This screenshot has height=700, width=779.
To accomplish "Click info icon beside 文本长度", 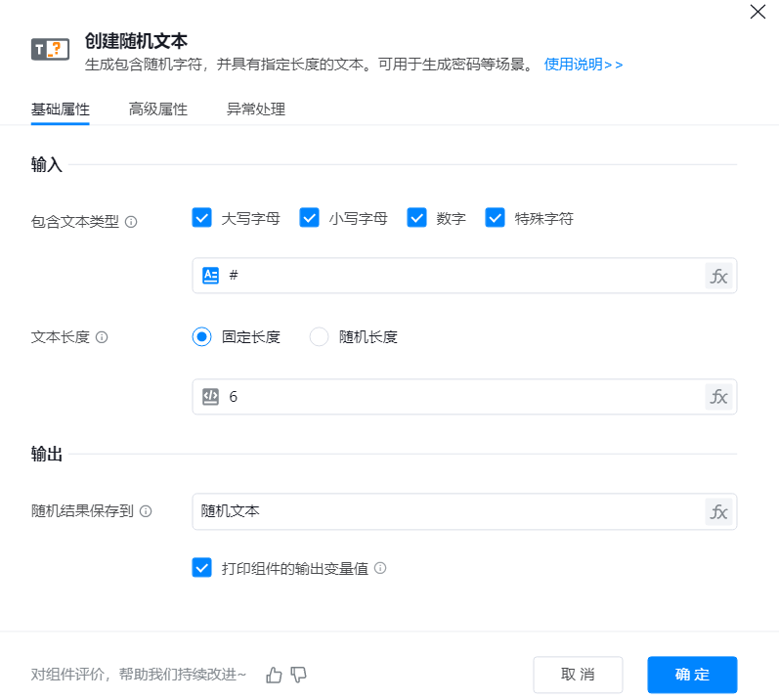I will (x=102, y=337).
